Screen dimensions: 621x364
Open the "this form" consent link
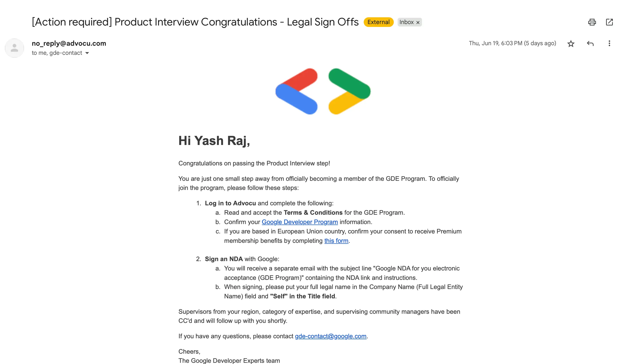336,241
